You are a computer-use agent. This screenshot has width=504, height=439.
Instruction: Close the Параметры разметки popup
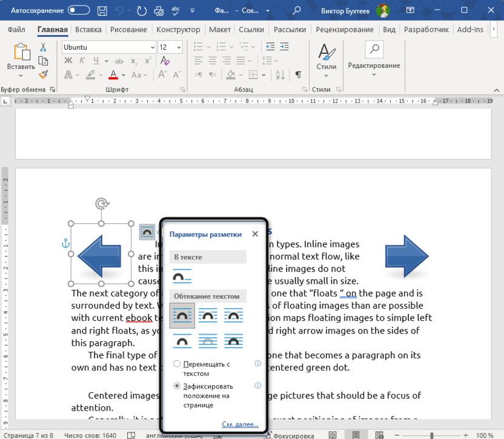pos(255,234)
